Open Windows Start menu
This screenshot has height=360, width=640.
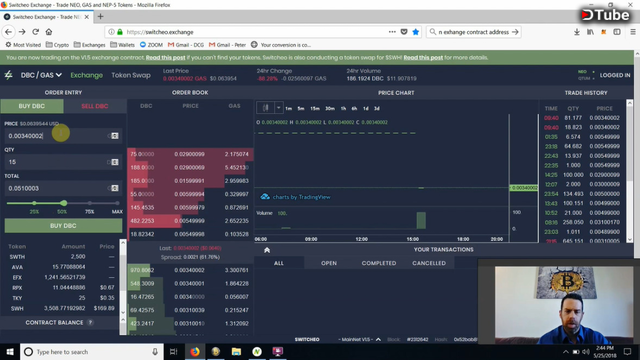(x=10, y=352)
